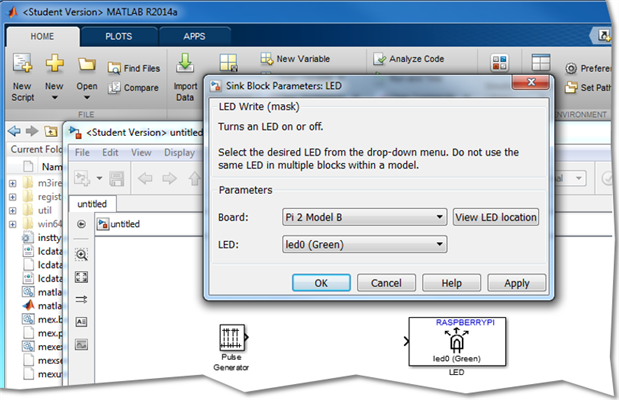
Task: Open Simulink Display menu
Action: (180, 152)
